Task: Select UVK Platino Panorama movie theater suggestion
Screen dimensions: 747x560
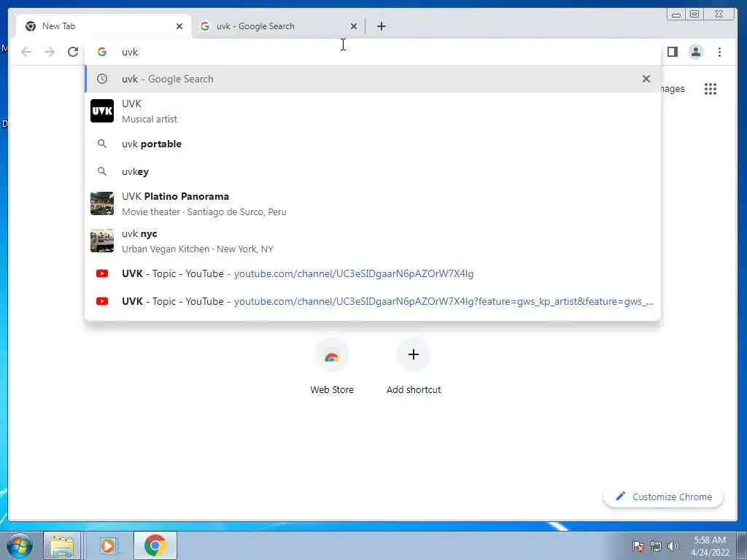Action: pos(373,204)
